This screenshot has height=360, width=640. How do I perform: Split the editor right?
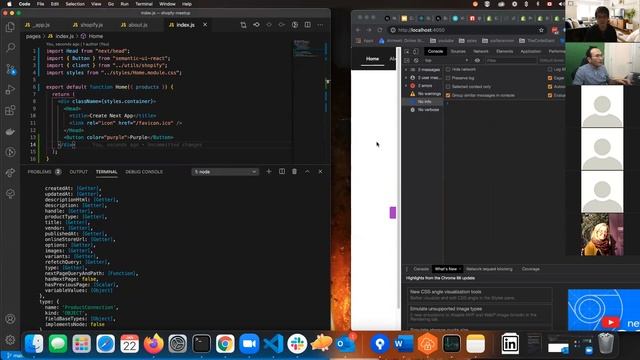point(307,25)
